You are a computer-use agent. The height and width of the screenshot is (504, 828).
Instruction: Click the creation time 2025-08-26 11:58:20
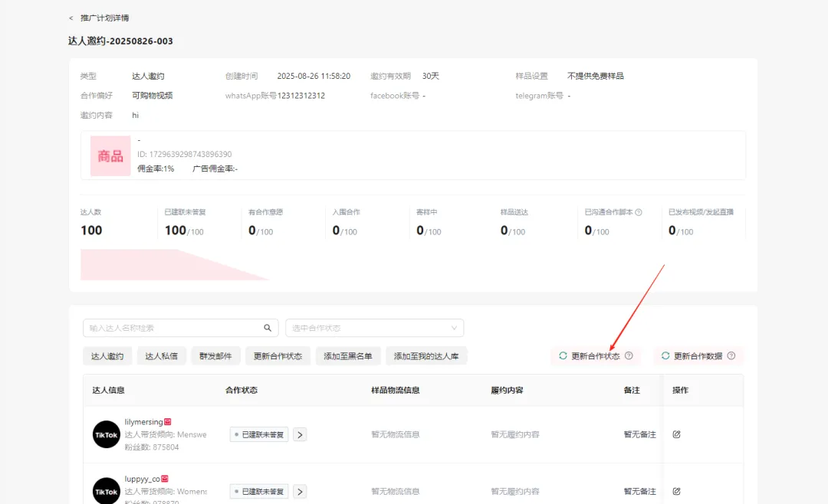pos(314,76)
